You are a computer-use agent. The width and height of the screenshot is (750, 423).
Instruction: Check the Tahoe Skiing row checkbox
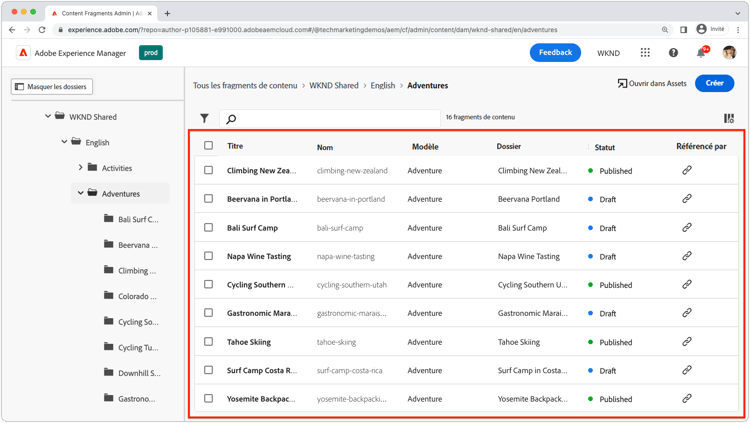[x=209, y=342]
